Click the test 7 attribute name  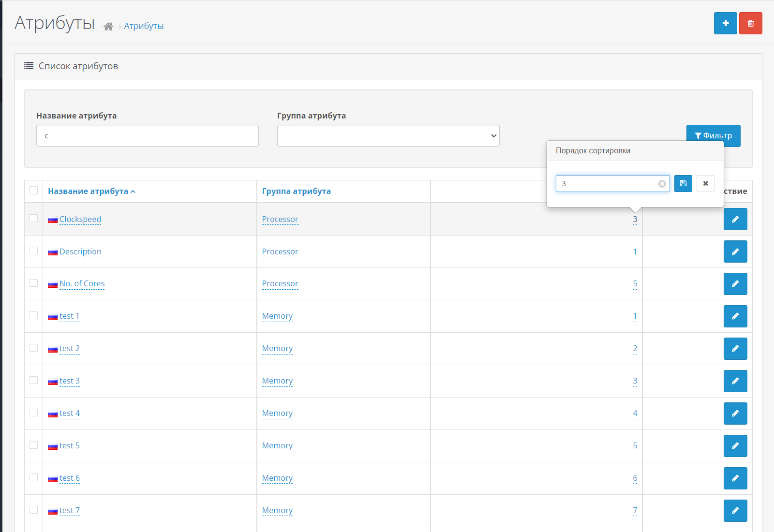tap(70, 510)
